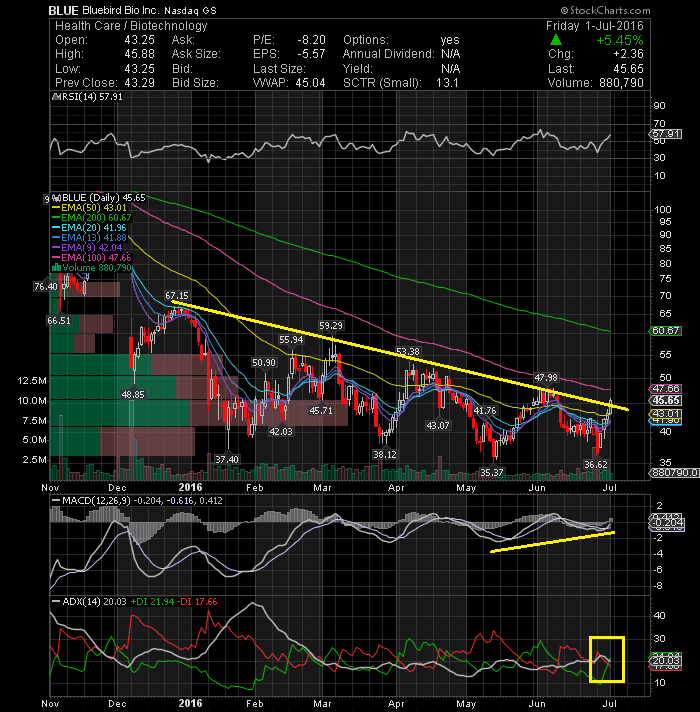Click the +5.45% percent change value
The height and width of the screenshot is (712, 700).
(620, 40)
